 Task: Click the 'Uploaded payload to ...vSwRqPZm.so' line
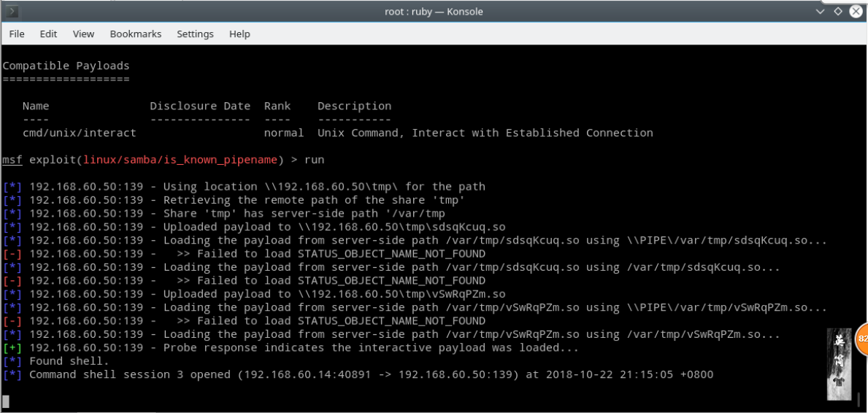254,294
